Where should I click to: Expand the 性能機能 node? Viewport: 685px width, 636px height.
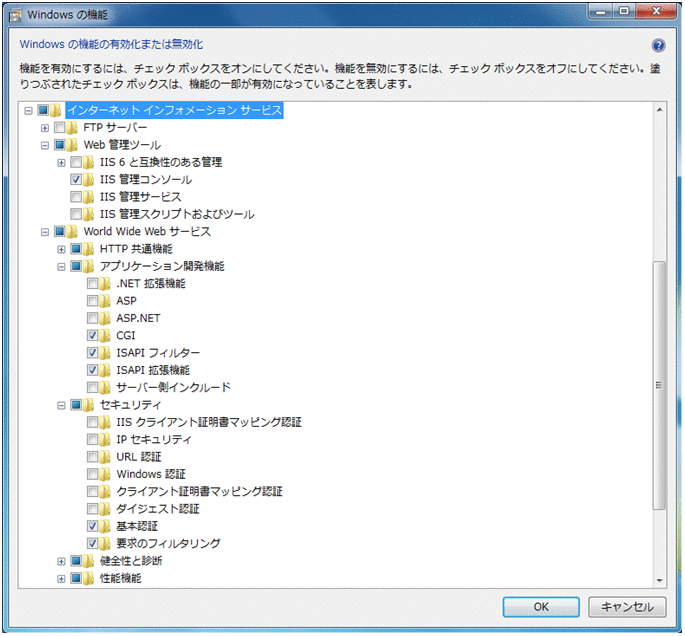tap(61, 579)
